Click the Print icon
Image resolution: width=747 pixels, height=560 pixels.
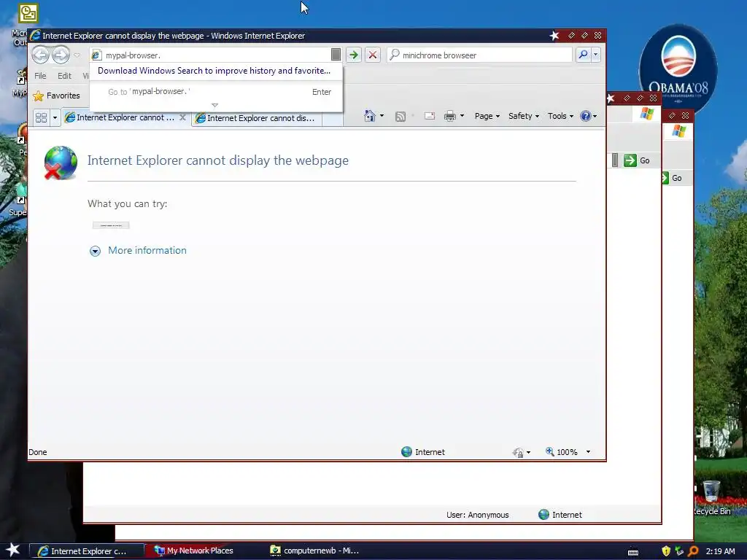pyautogui.click(x=449, y=116)
